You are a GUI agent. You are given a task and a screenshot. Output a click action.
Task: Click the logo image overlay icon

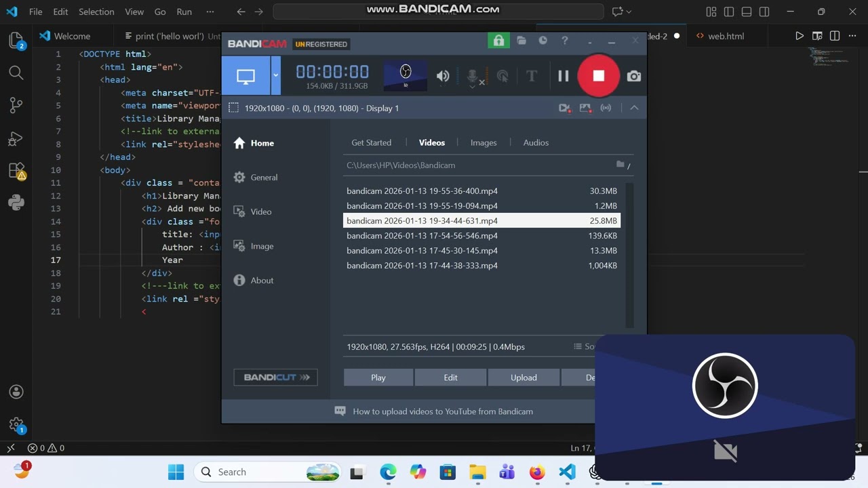(585, 108)
